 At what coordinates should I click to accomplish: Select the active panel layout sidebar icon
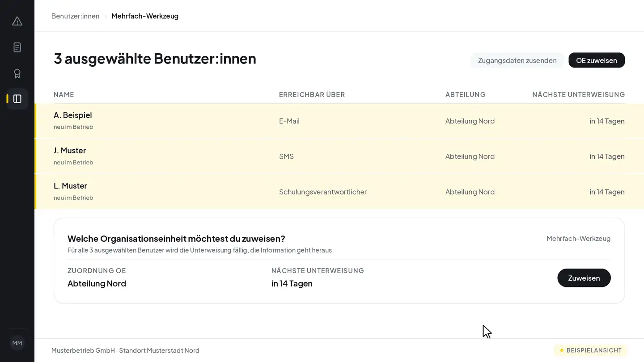17,99
